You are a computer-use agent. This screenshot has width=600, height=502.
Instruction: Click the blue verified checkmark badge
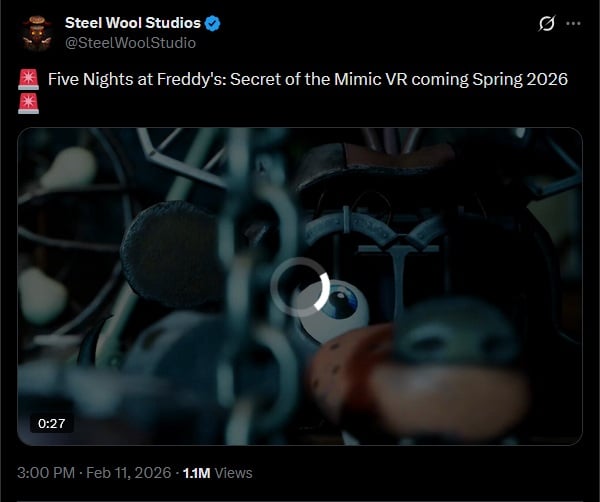pos(215,23)
